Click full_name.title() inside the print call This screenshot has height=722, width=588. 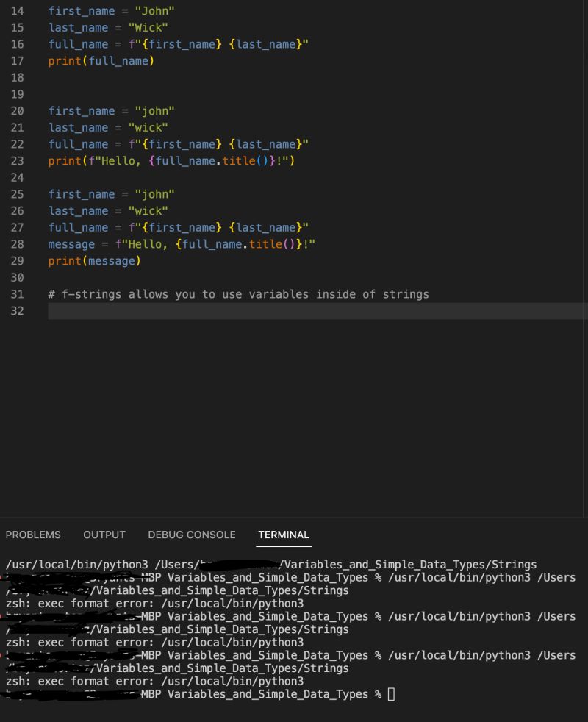coord(213,161)
